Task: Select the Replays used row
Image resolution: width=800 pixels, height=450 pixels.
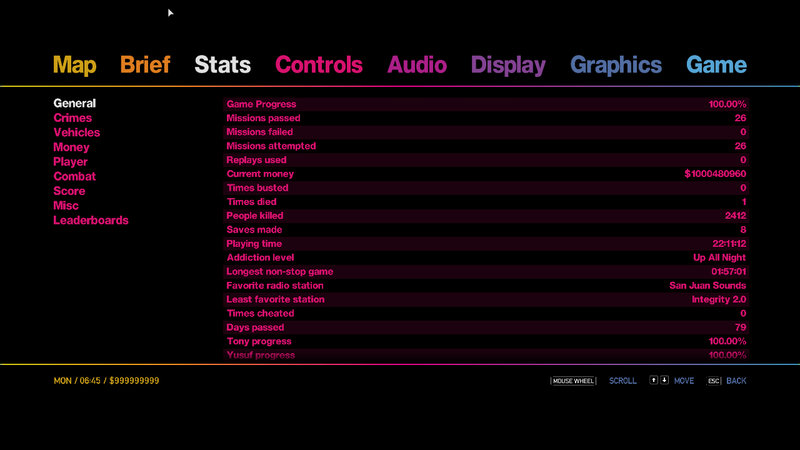Action: tap(486, 160)
